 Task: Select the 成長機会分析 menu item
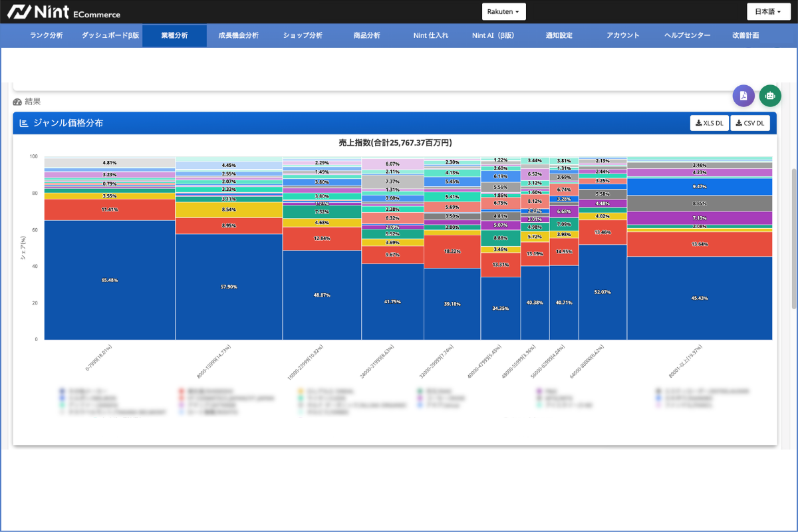[238, 36]
